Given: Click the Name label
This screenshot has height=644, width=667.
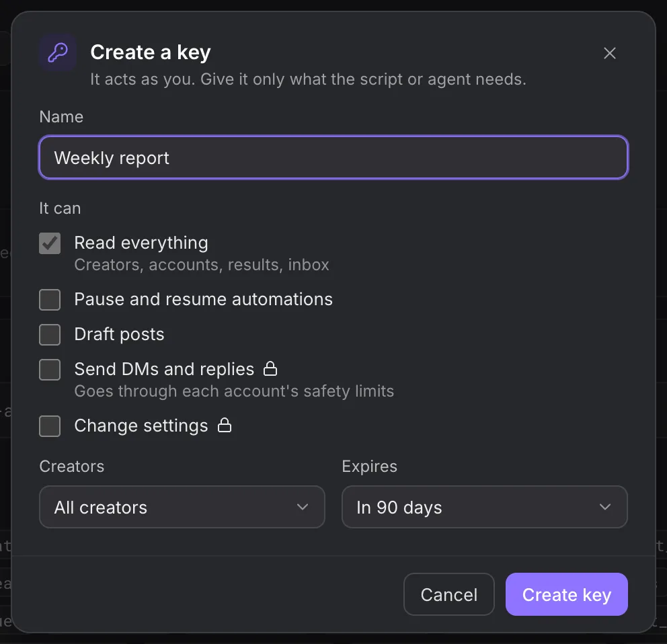Looking at the screenshot, I should point(61,117).
